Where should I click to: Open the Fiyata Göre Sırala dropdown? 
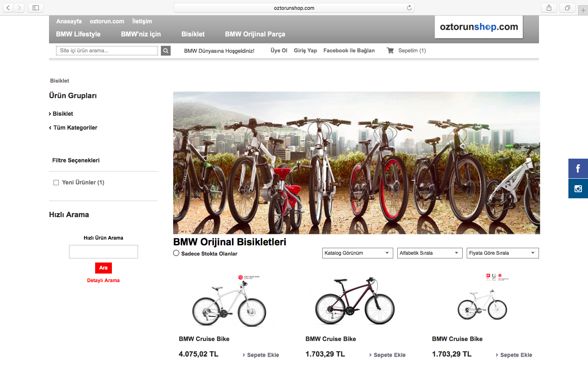tap(503, 253)
